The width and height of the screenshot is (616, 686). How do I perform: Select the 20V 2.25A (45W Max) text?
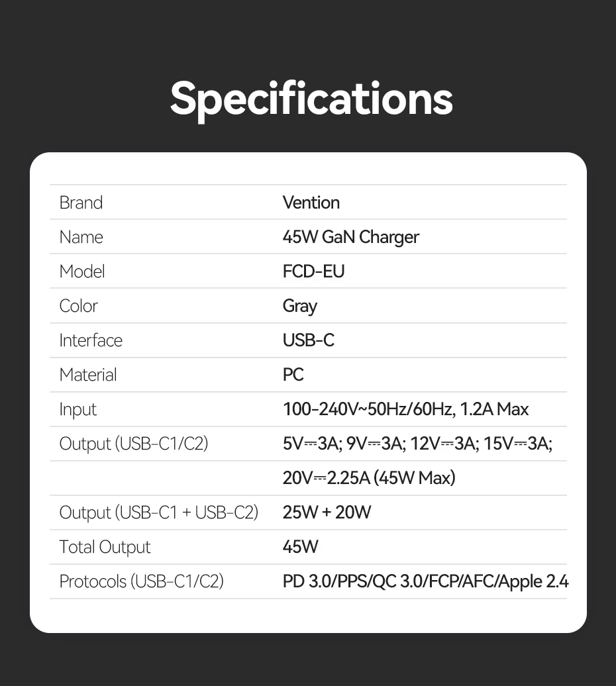pos(369,478)
